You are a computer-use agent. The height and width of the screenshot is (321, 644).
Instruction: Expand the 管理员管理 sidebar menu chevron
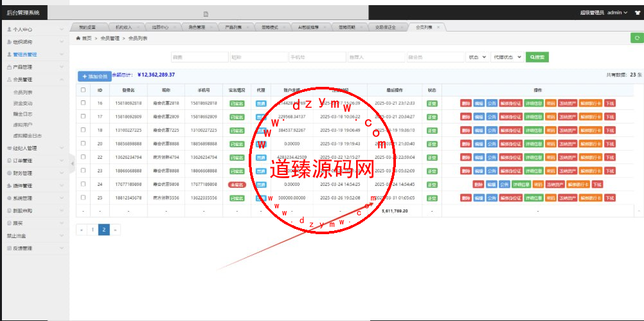[62, 54]
